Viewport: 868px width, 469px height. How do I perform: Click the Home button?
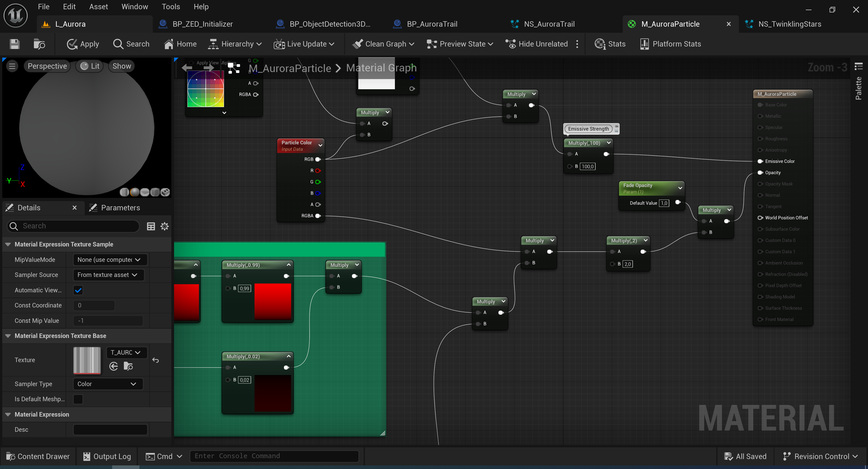(x=180, y=44)
